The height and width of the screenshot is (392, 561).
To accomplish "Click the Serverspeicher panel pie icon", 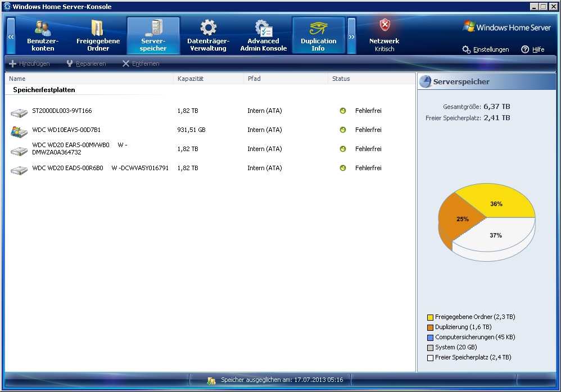I will click(x=426, y=81).
